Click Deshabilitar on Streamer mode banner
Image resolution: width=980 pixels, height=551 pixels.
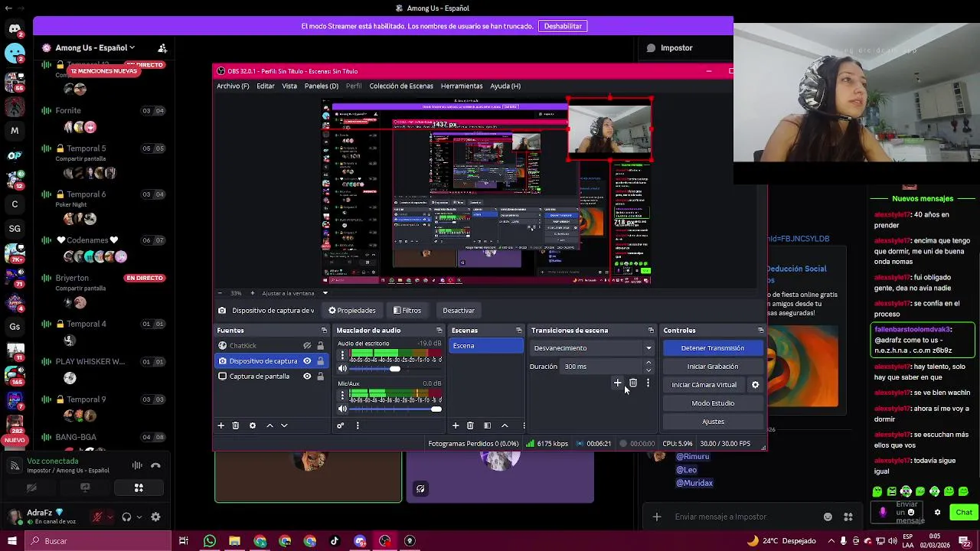pos(563,26)
